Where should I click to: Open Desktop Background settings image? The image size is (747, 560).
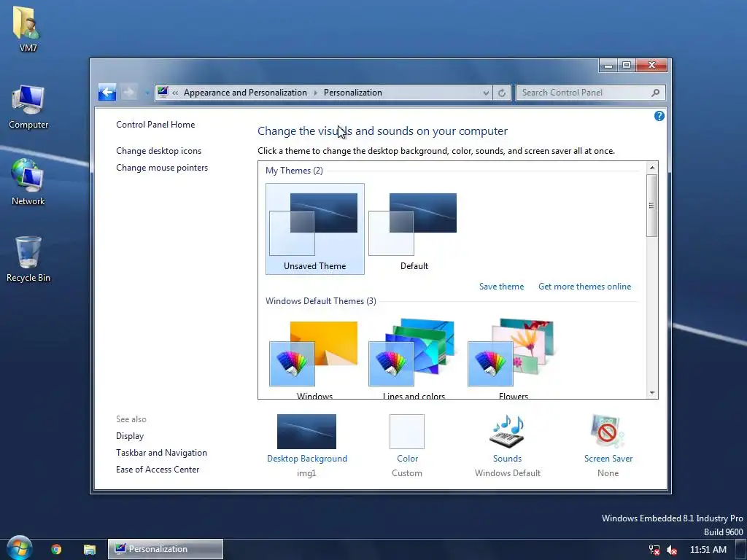tap(306, 432)
